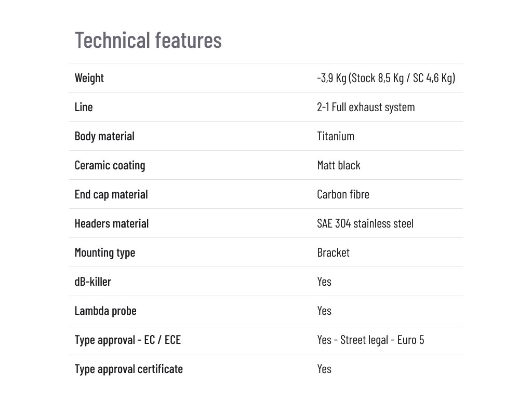Viewport: 532px width, 399px height.
Task: Click the Technical features heading
Action: point(148,40)
